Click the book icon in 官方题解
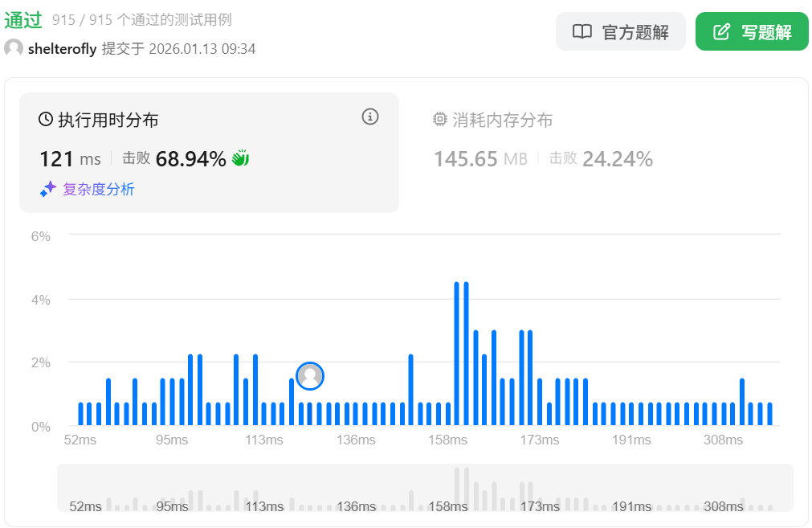The height and width of the screenshot is (528, 812). click(581, 32)
